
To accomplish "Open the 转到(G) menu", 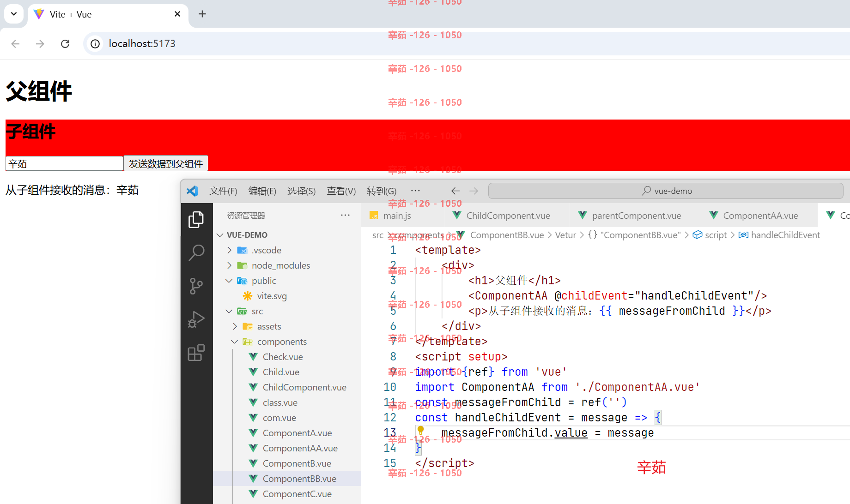I will (x=382, y=191).
